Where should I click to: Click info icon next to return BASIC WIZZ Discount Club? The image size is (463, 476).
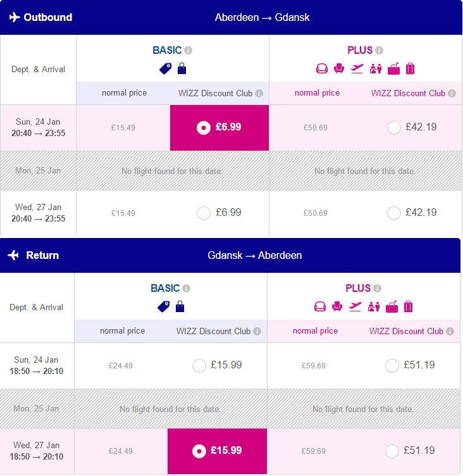pos(257,331)
